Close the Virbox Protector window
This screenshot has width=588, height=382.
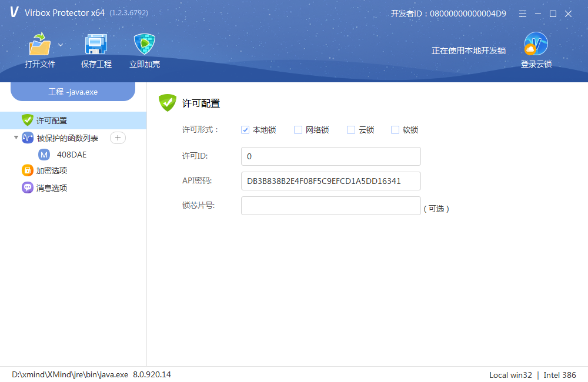(568, 14)
